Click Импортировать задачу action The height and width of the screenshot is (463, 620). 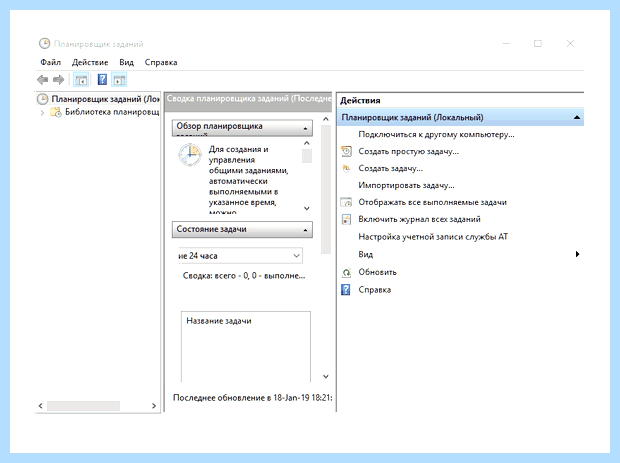(x=406, y=185)
